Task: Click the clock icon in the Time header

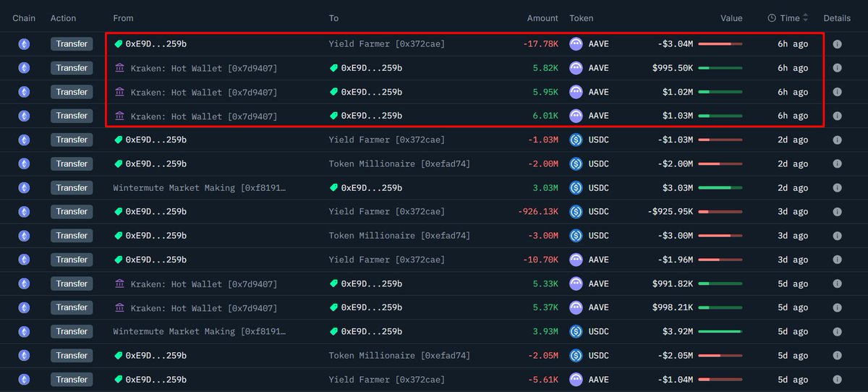Action: tap(772, 18)
